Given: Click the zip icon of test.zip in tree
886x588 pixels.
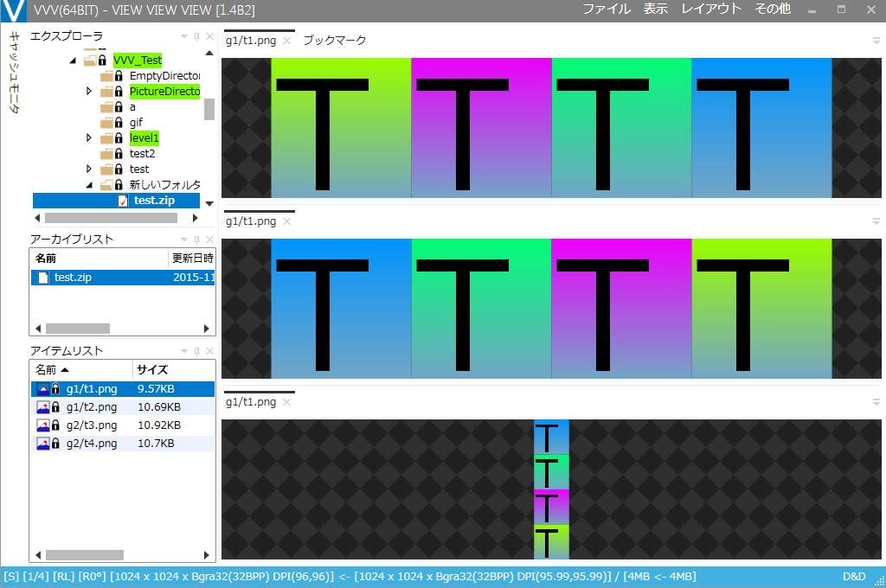Looking at the screenshot, I should (x=123, y=201).
